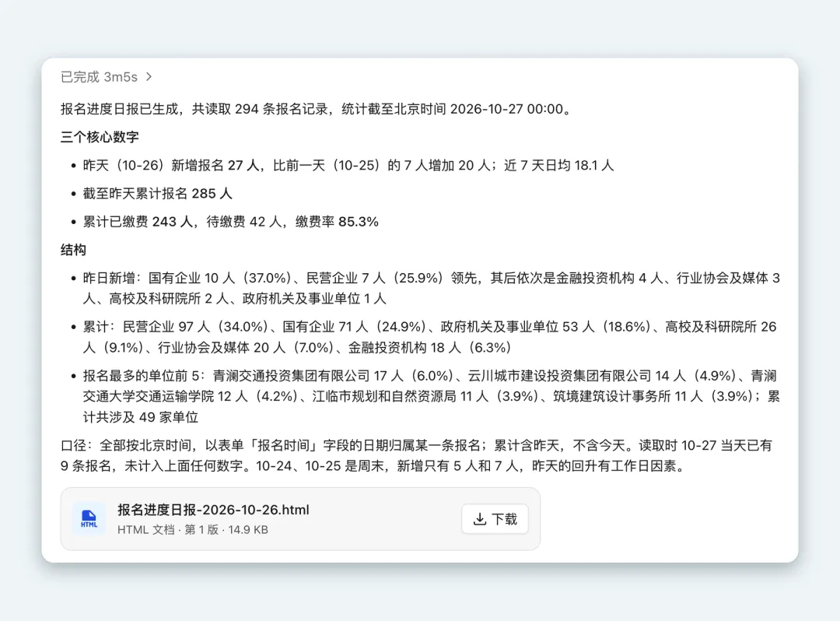Viewport: 840px width, 621px height.
Task: Open 报名进度日报-2026-10-26.html file name
Action: [x=213, y=510]
